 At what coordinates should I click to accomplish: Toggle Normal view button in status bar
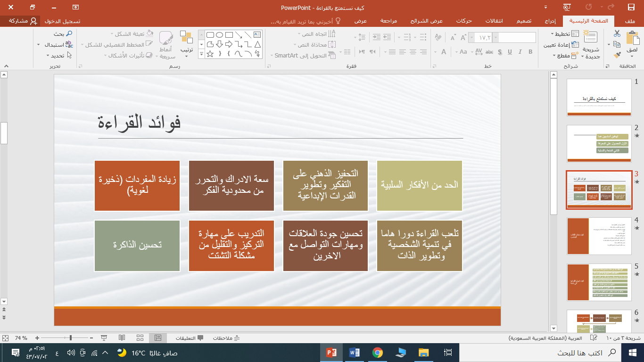click(158, 338)
